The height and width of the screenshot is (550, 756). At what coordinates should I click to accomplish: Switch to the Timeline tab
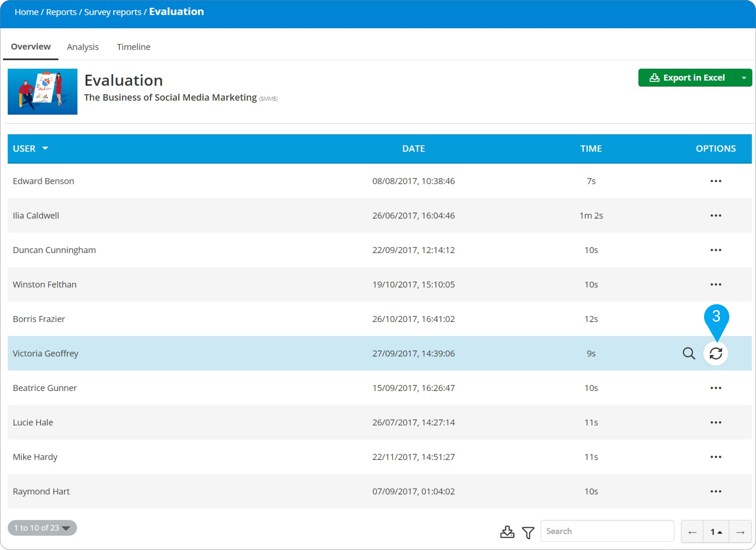click(133, 47)
